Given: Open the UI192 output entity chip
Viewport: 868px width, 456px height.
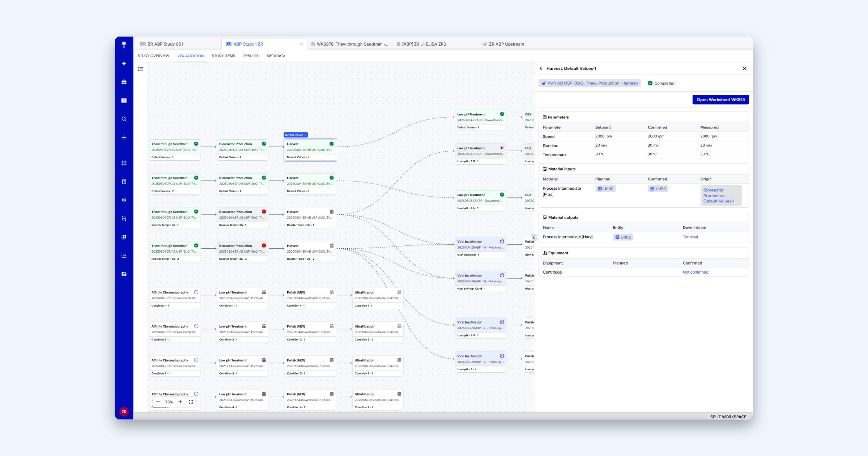Looking at the screenshot, I should (623, 237).
